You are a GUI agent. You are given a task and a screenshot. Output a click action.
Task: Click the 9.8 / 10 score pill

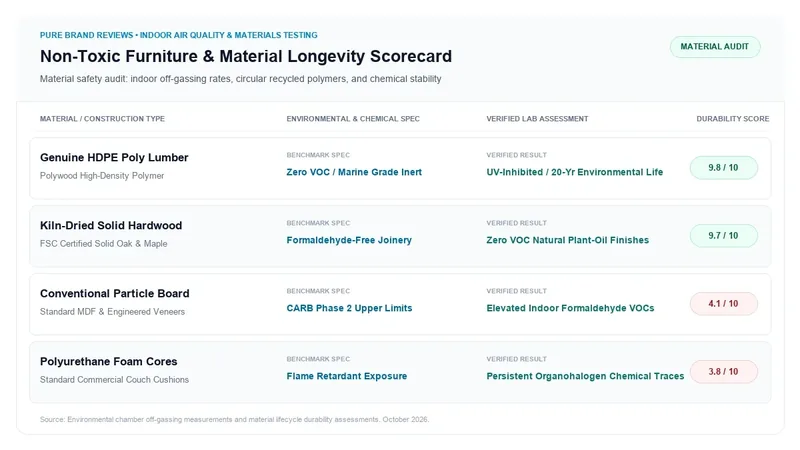click(x=723, y=167)
